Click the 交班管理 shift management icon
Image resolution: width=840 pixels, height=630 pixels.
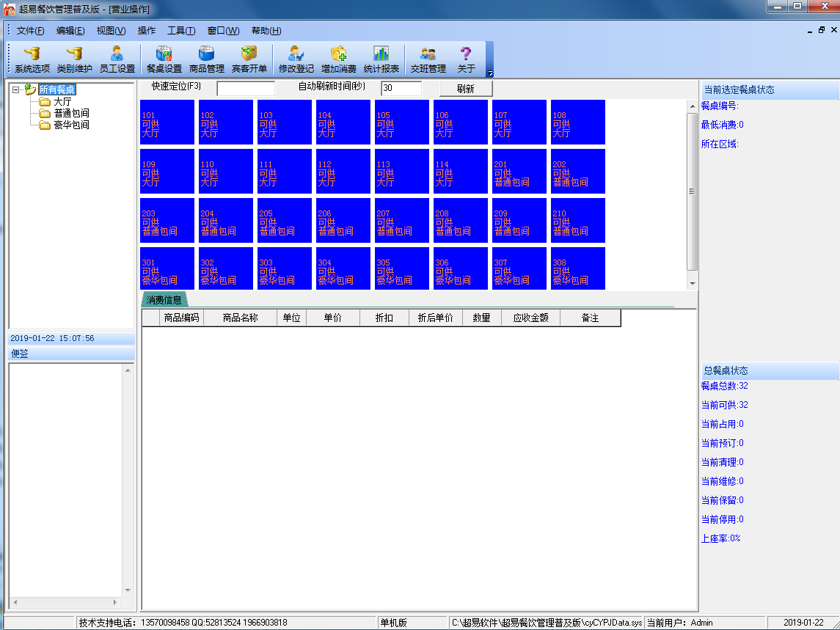(x=428, y=59)
